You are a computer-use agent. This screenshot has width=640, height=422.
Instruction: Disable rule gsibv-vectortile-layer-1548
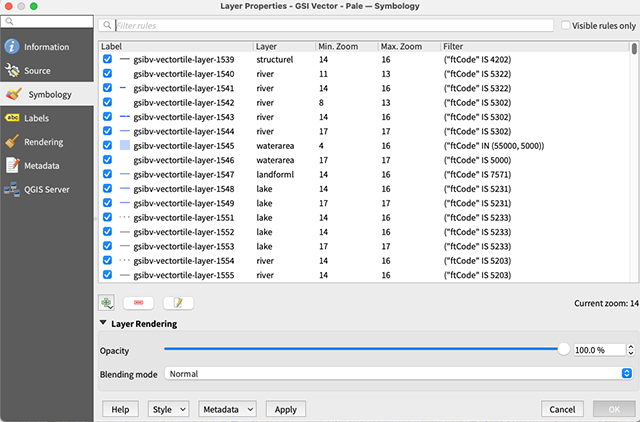click(107, 189)
